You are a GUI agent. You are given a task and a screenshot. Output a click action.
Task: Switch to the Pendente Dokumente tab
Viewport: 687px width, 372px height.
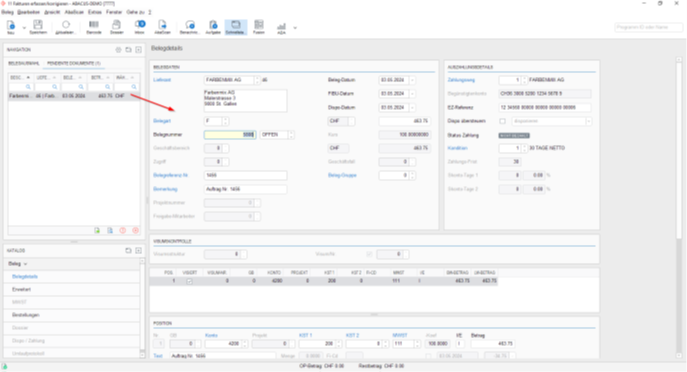click(x=74, y=64)
